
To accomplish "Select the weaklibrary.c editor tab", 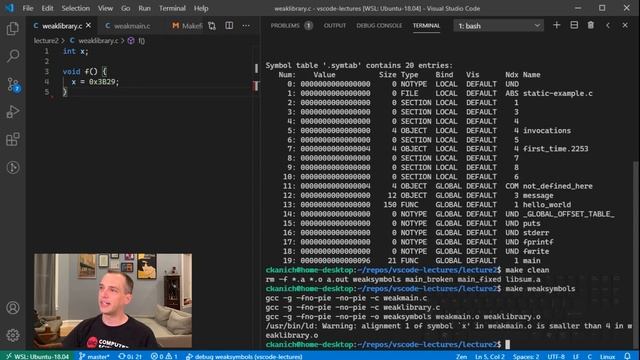I will tap(62, 26).
